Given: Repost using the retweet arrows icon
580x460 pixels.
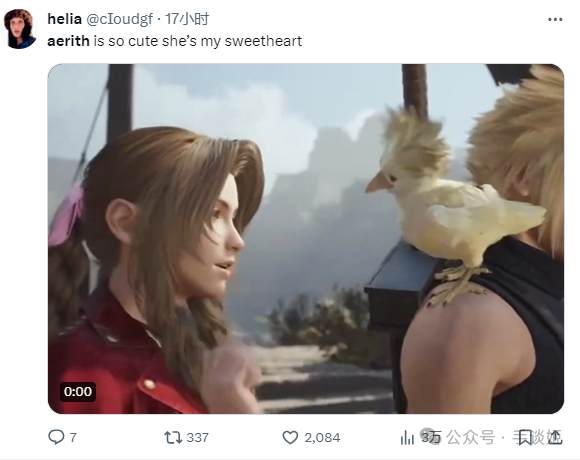Looking at the screenshot, I should 173,437.
